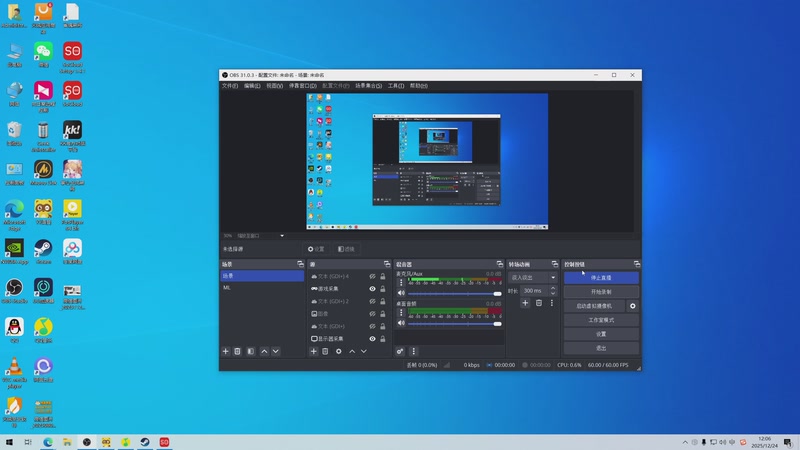Open Steam desktop shortcut

tap(43, 252)
